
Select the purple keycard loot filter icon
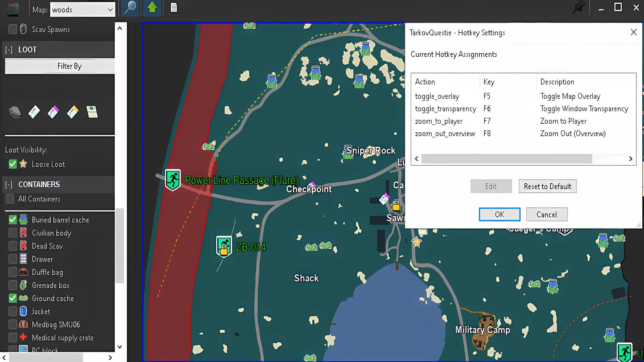(x=53, y=112)
